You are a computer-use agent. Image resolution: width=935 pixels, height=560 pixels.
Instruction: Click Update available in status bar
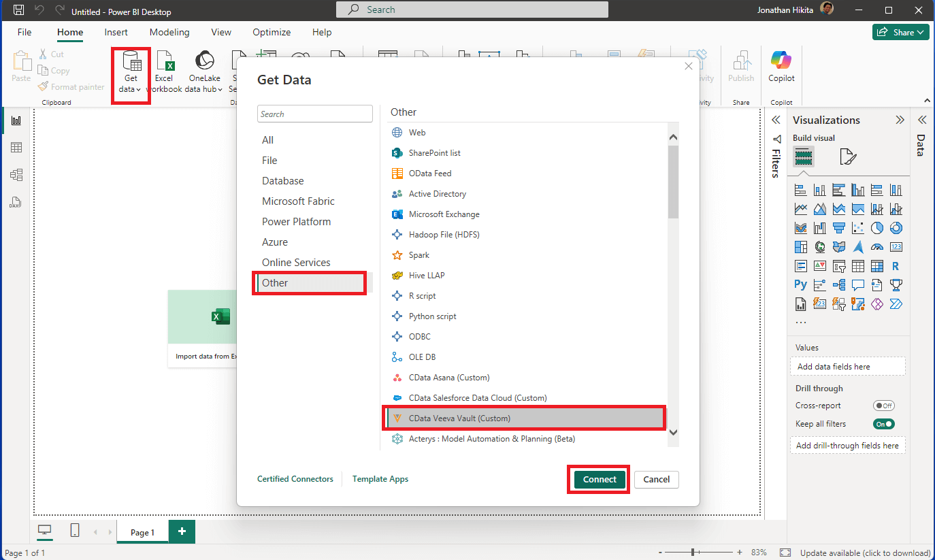click(x=865, y=553)
